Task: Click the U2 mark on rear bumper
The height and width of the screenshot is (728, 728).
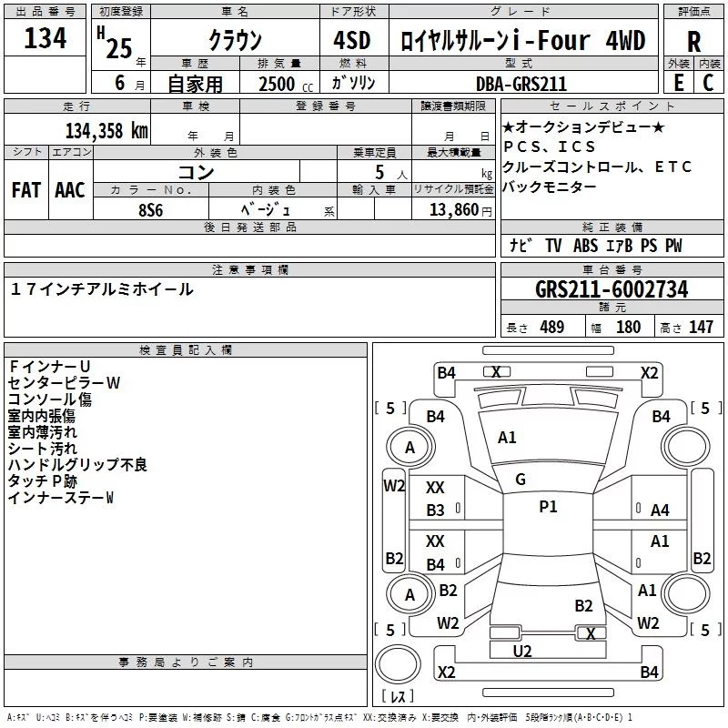Action: [522, 651]
